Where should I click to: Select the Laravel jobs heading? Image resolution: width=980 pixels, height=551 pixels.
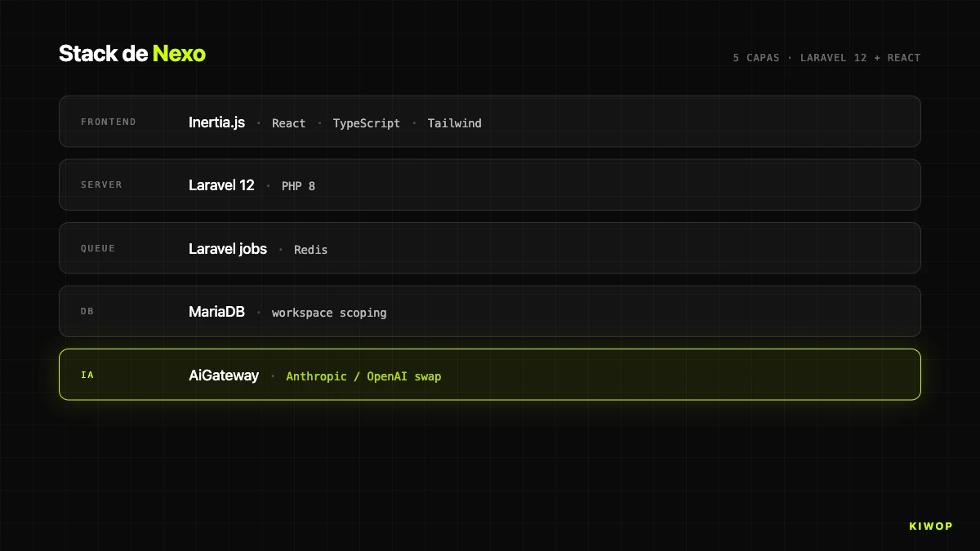point(227,249)
